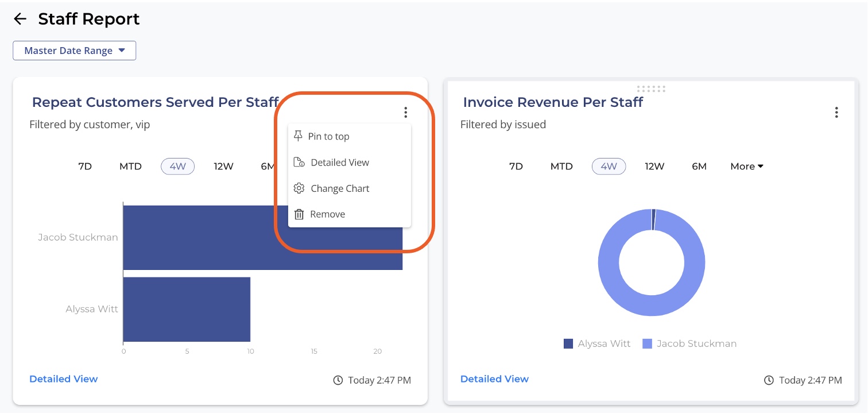Select 6M range on Invoice Revenue chart

pyautogui.click(x=699, y=167)
